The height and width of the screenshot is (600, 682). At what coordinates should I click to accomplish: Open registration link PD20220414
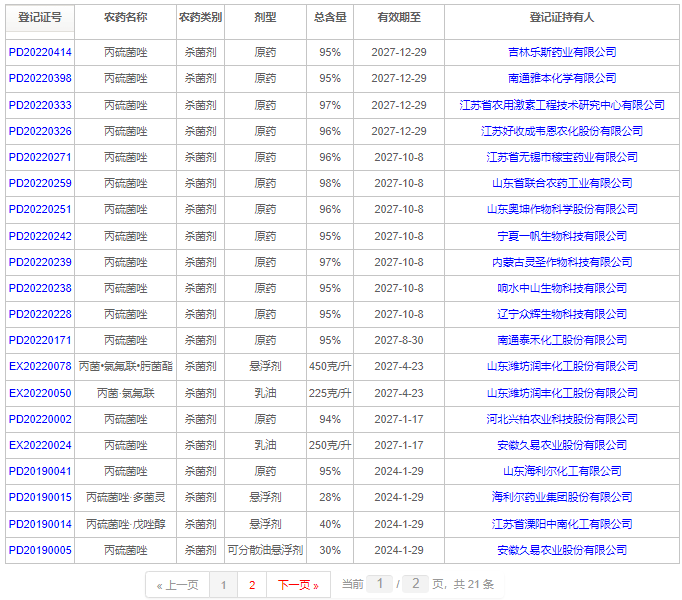point(40,52)
